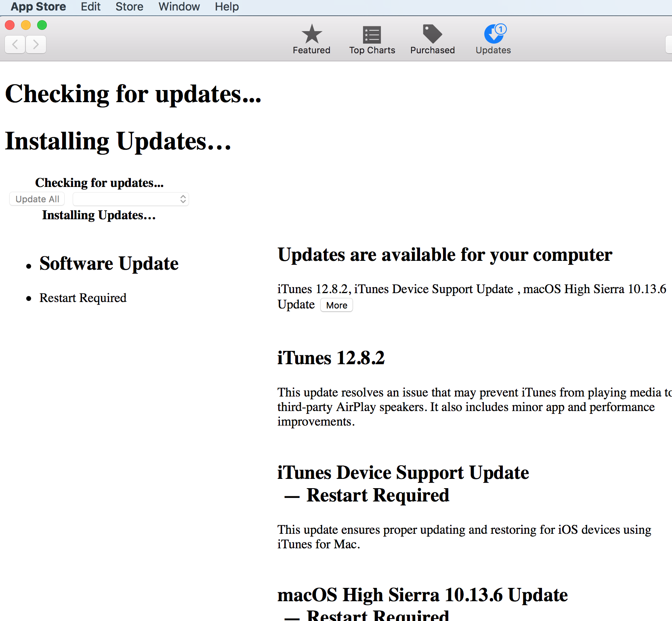Click macOS High Sierra 10.13.6 Update heading
The height and width of the screenshot is (621, 672).
coord(422,595)
